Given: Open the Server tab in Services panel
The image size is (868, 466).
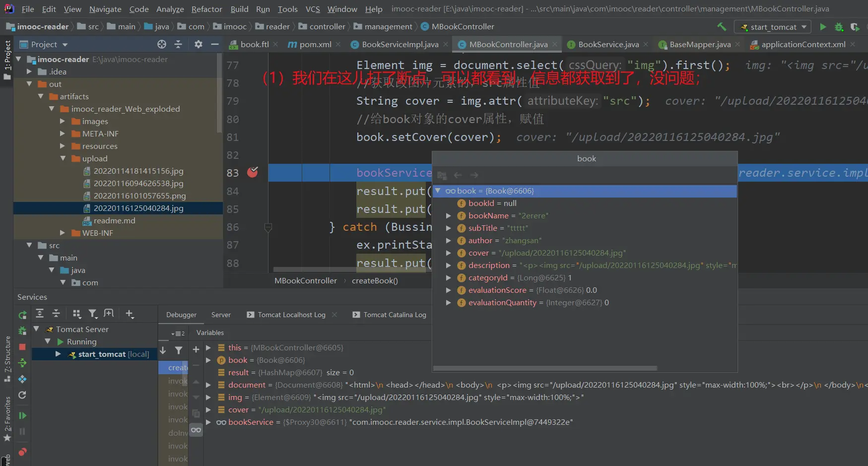Looking at the screenshot, I should (x=221, y=315).
